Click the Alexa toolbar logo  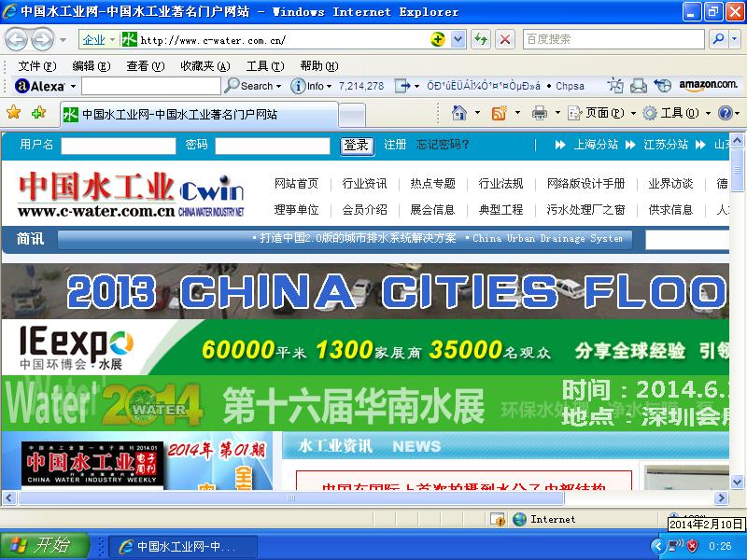pos(40,86)
